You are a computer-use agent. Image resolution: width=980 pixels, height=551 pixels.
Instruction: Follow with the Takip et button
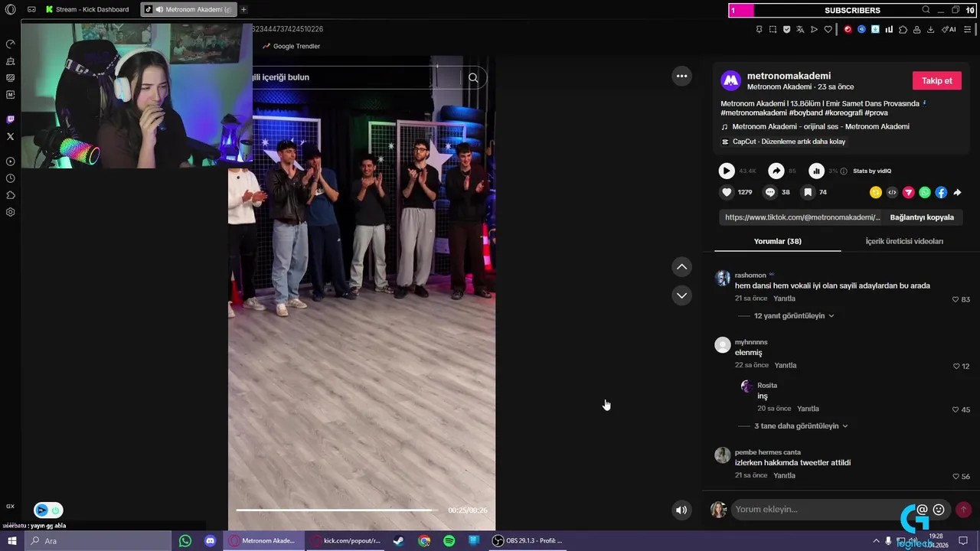pos(936,80)
